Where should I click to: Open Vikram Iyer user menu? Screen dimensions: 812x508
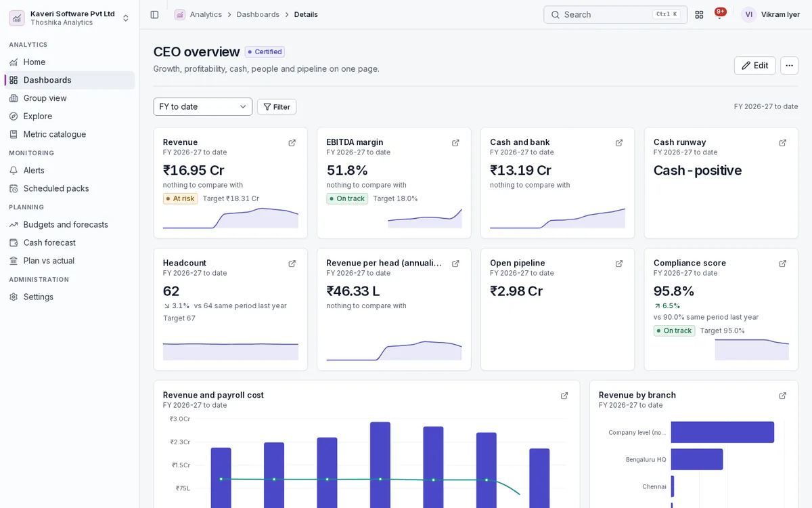(771, 14)
